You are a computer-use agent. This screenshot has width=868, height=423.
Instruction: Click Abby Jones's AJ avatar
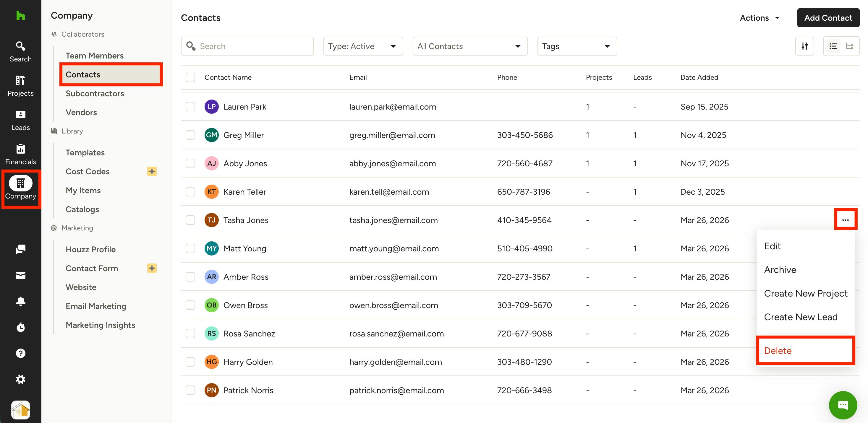[212, 163]
